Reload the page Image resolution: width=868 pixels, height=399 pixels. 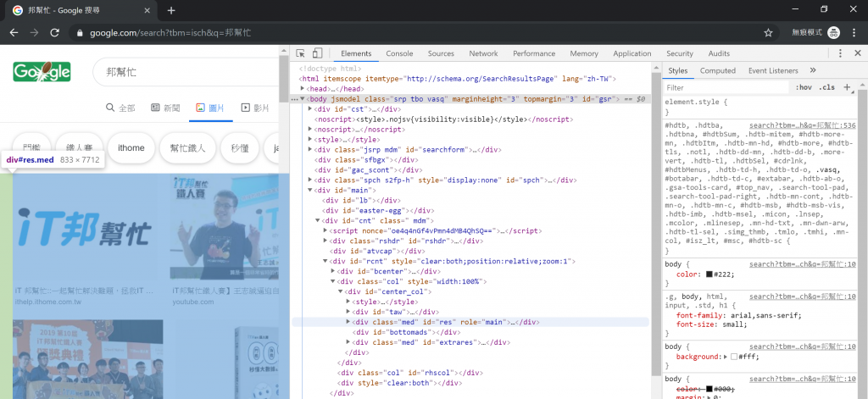pos(54,33)
